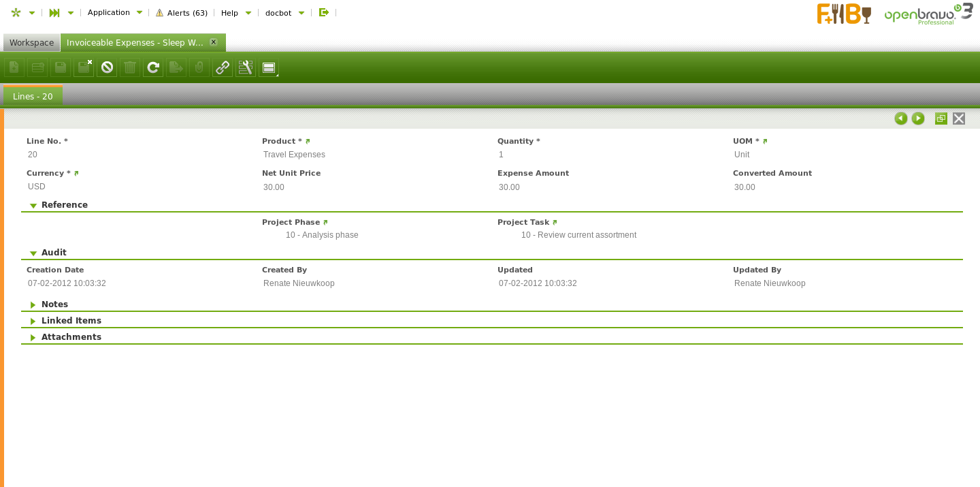Click the Refresh toolbar icon

click(x=153, y=67)
